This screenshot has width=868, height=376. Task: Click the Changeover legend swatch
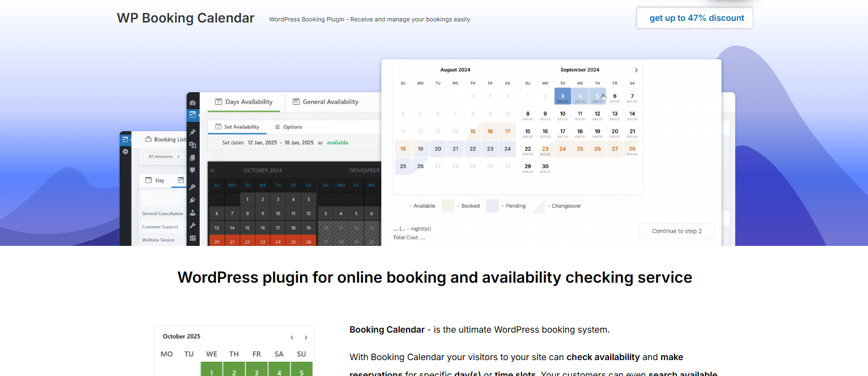tap(539, 206)
